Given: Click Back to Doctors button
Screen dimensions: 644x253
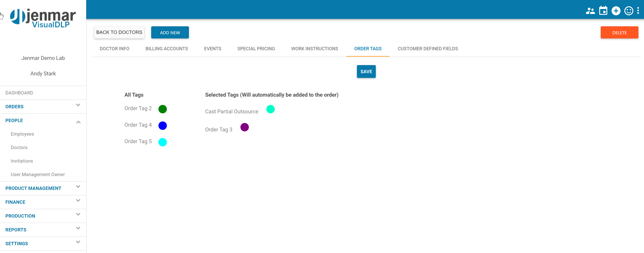Looking at the screenshot, I should click(x=119, y=32).
